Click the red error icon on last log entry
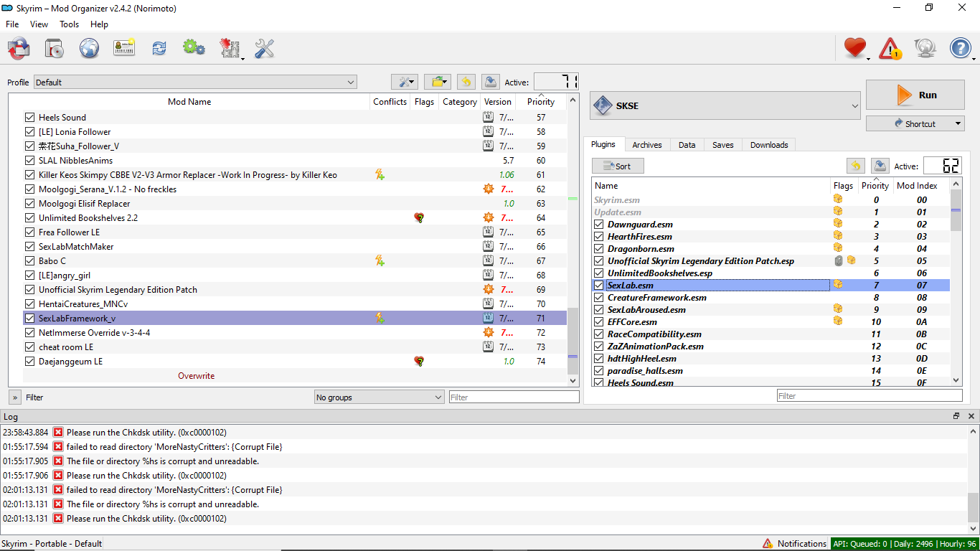This screenshot has height=551, width=980. [58, 519]
